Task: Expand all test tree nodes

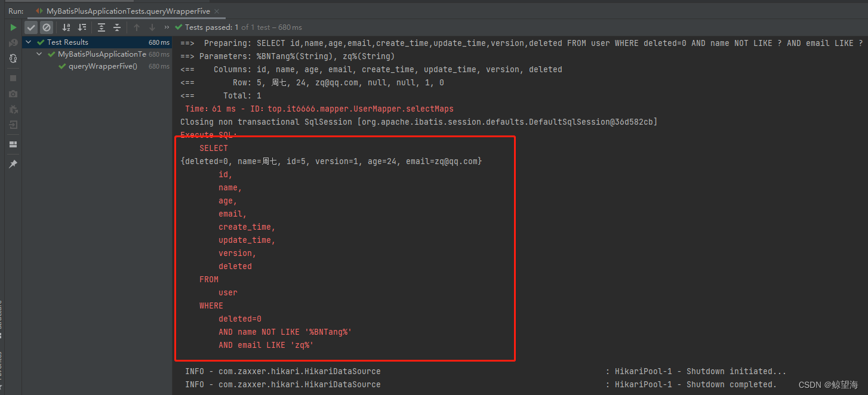Action: tap(101, 27)
